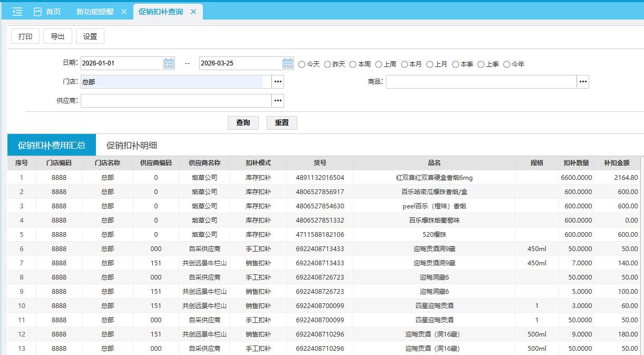
Task: Close the 促销扣补查询 tab
Action: 193,12
